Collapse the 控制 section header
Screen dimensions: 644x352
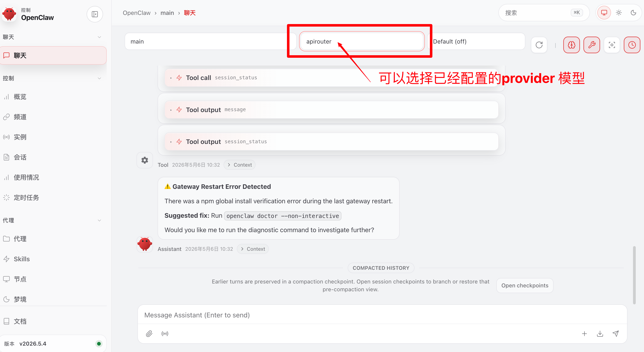tap(52, 78)
